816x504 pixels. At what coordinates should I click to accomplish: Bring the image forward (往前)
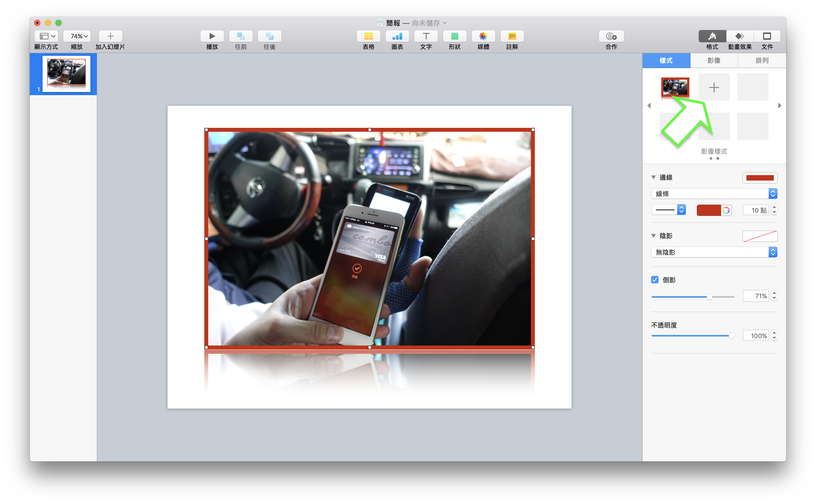[x=241, y=36]
